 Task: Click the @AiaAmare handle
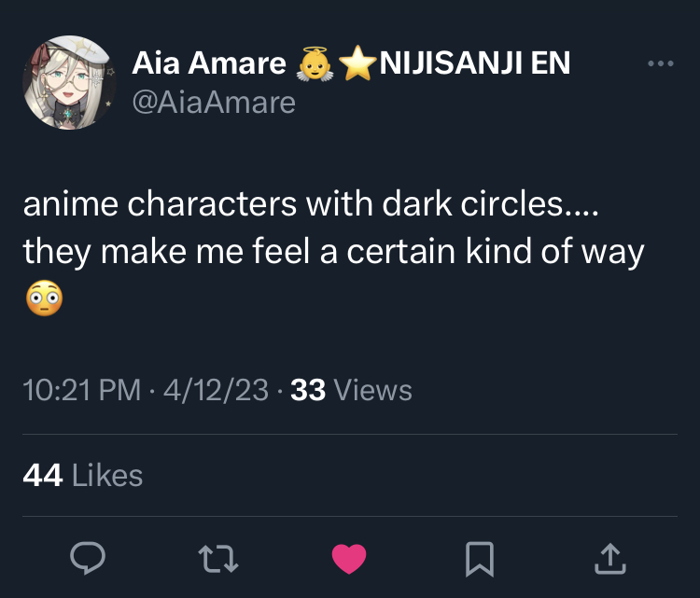214,102
